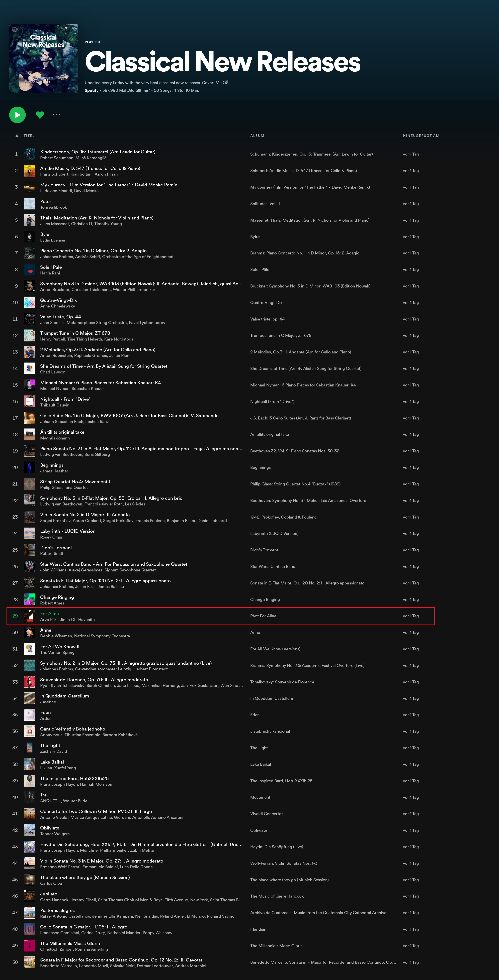Image resolution: width=499 pixels, height=980 pixels.
Task: Open the Classical New Releases cover image
Action: tap(43, 58)
